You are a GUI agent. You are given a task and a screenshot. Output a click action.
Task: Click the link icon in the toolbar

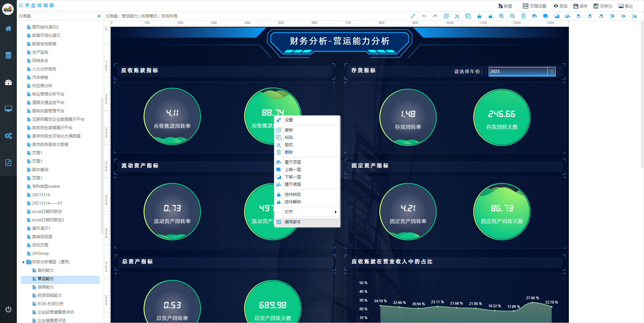(x=413, y=16)
